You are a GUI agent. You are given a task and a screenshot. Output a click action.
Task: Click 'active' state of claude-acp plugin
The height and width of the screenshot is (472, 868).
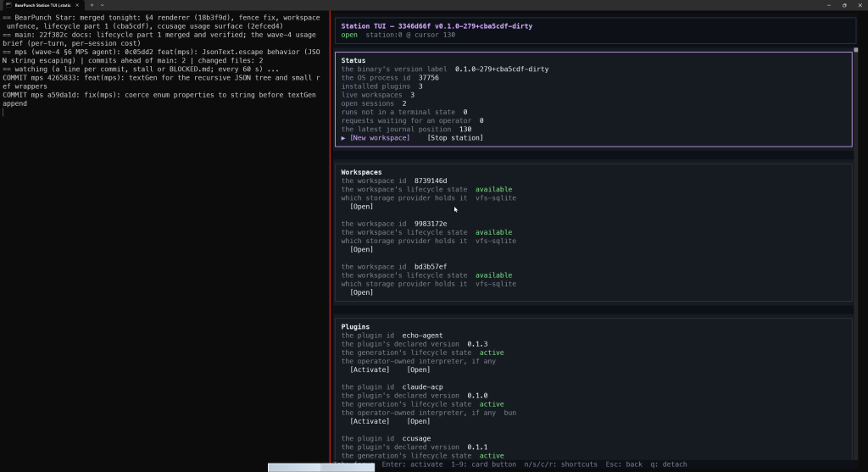coord(492,404)
